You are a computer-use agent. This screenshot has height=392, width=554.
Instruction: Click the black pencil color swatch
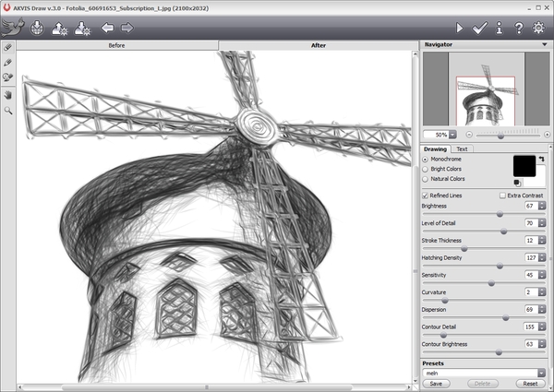pyautogui.click(x=526, y=165)
